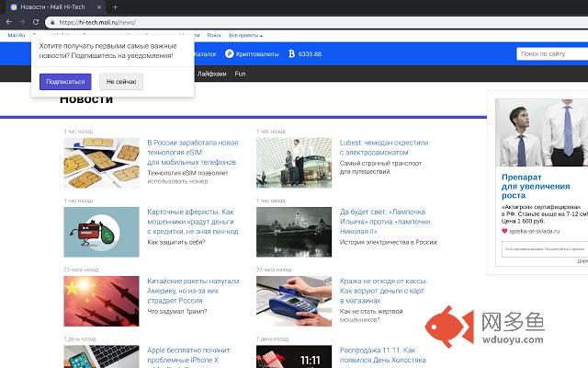The width and height of the screenshot is (588, 368).
Task: Expand the Все проекты dropdown
Action: [245, 35]
